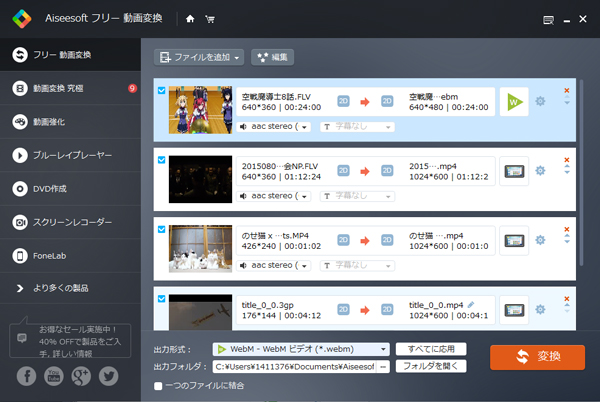
Task: Open YouTube social icon
Action: click(x=54, y=376)
